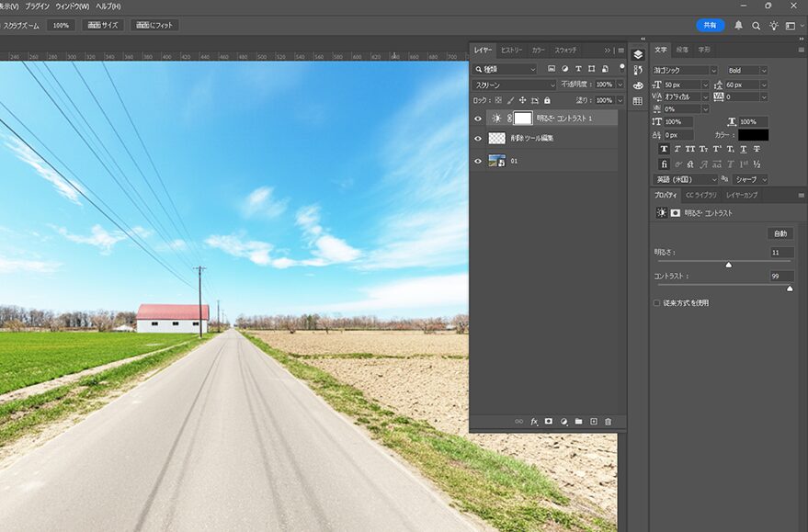This screenshot has height=532, width=808.
Task: Open the ヘルプ(H) menu
Action: pyautogui.click(x=108, y=6)
